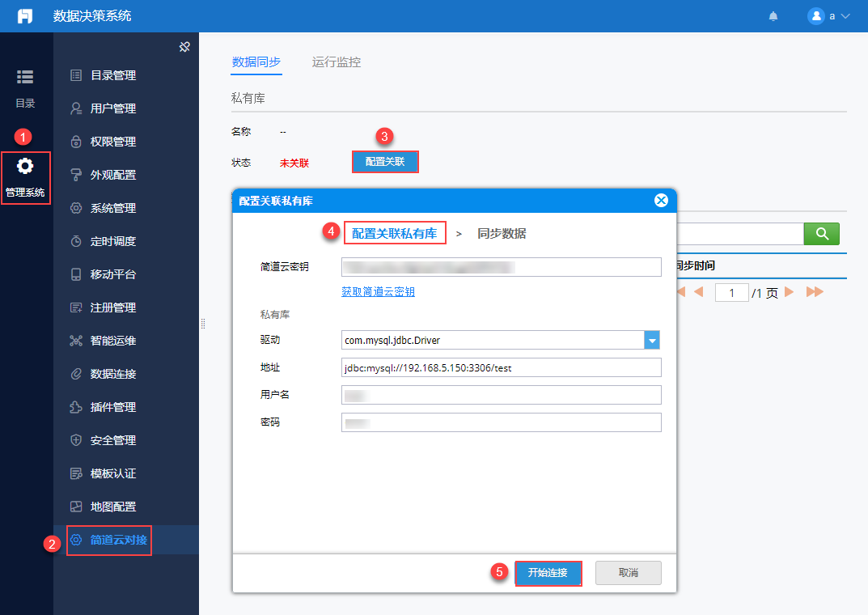
Task: Click the FineReport logo icon
Action: click(25, 16)
